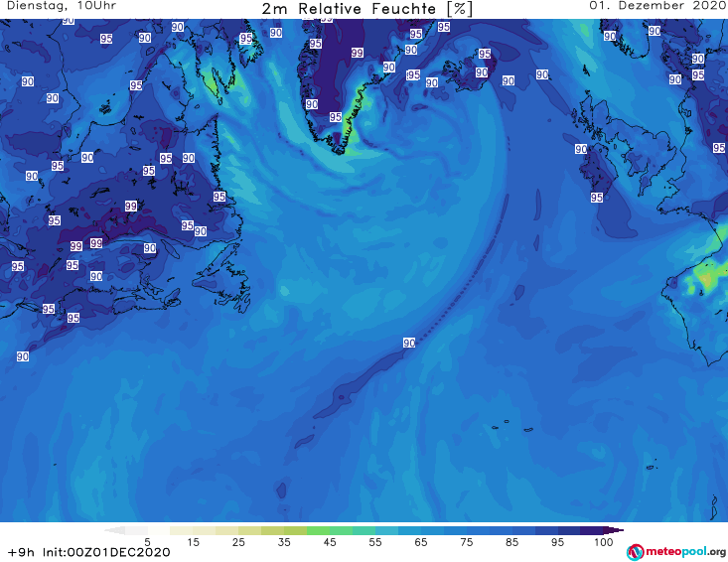Click the '55' value on the color scale
Viewport: 728px width, 562px height.
pos(375,542)
